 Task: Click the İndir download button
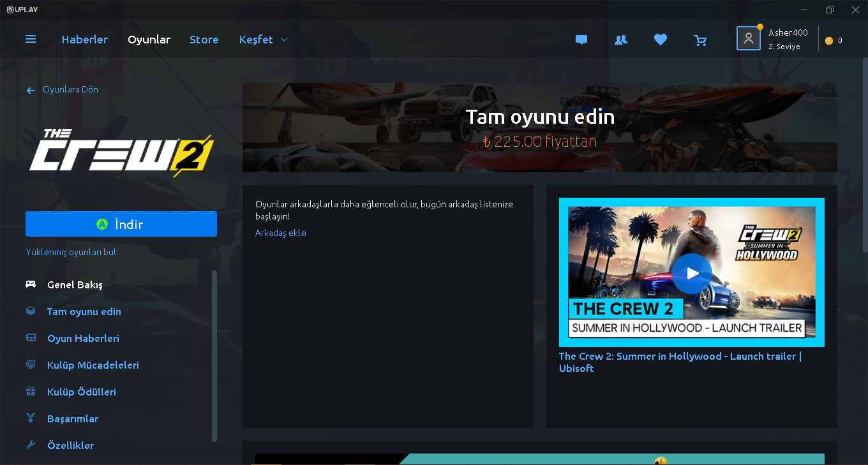tap(121, 224)
